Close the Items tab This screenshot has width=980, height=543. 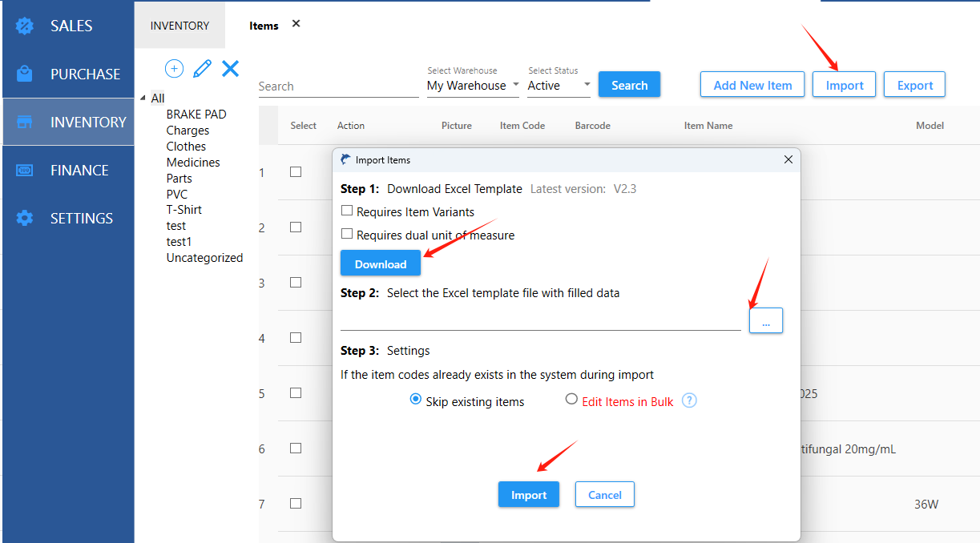(x=296, y=24)
